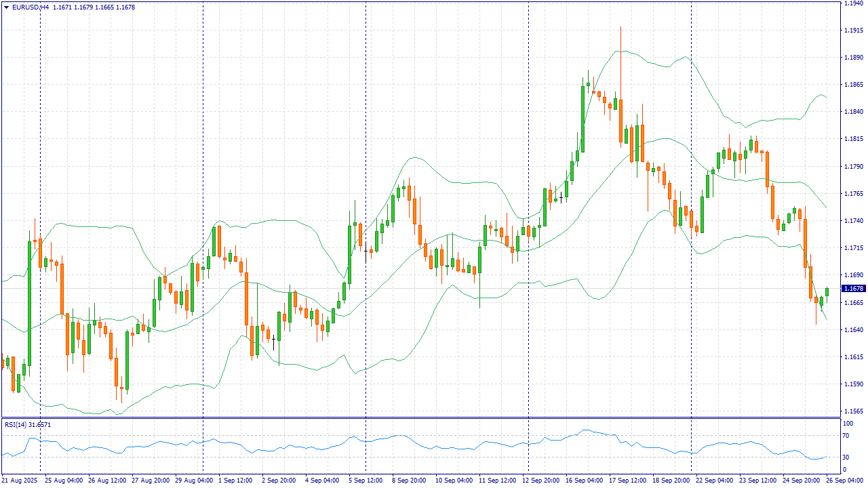Click the 21 Aug 2025 date label
Image resolution: width=868 pixels, height=488 pixels.
(x=20, y=480)
